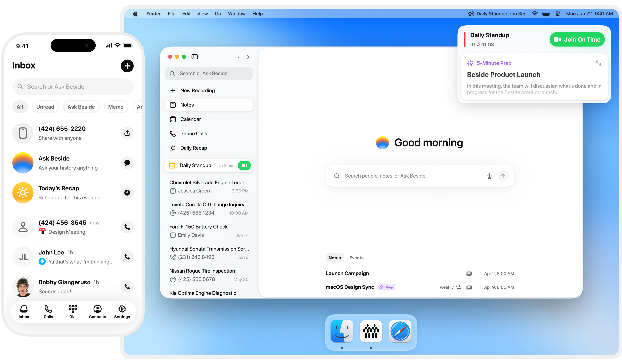
Task: Click the back navigation chevron
Action: 238,57
